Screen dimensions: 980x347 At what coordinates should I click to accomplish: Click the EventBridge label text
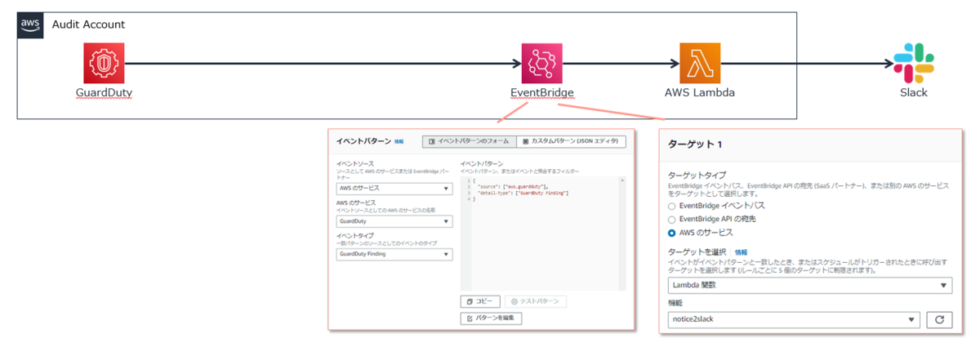tap(541, 93)
